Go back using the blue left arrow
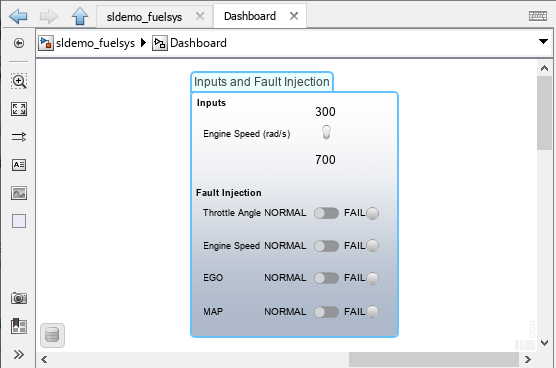Screen dimensions: 556x368 (x=18, y=16)
